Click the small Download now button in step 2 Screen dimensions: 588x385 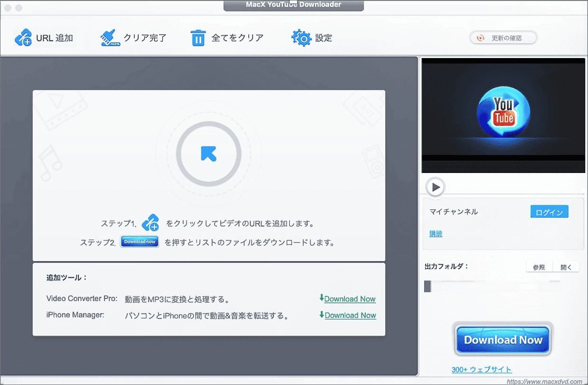coord(139,241)
